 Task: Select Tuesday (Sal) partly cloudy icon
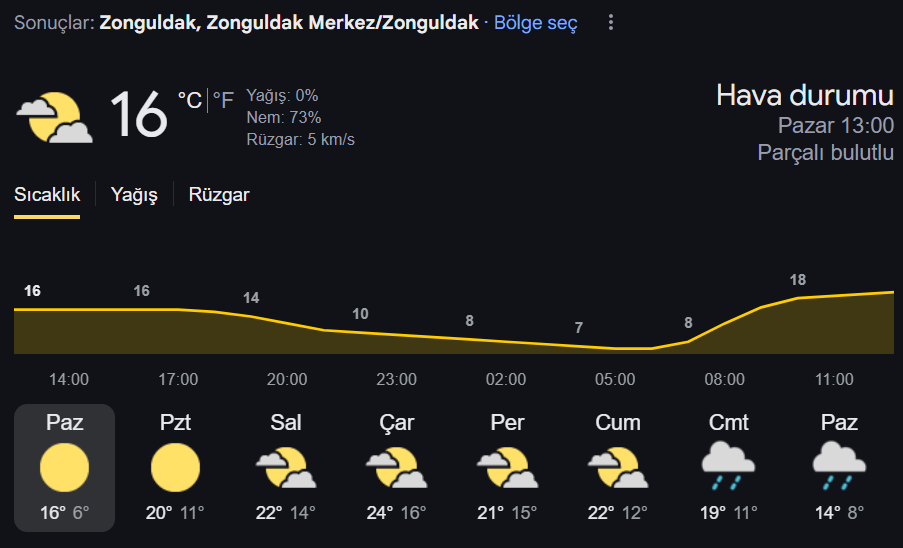[x=286, y=467]
